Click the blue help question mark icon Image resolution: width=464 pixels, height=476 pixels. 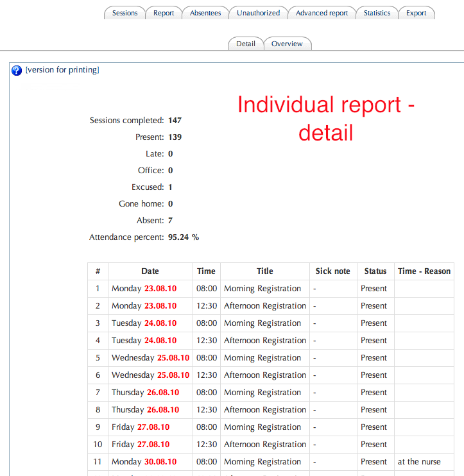point(17,71)
